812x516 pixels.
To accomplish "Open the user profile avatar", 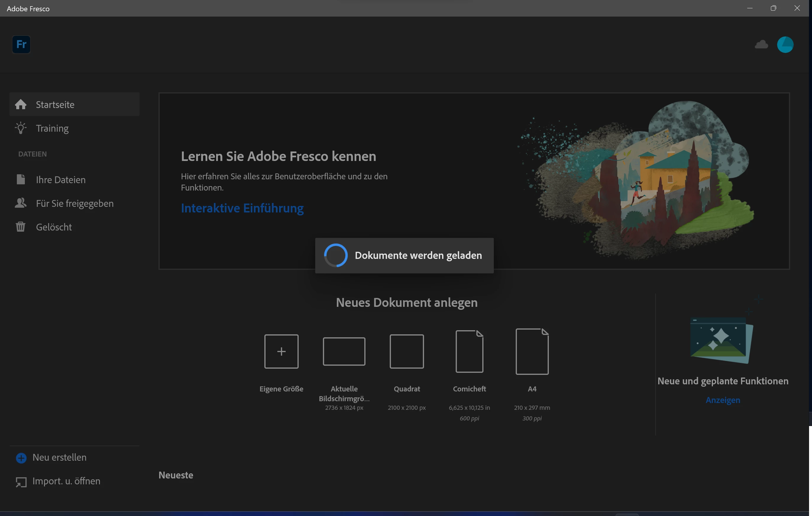I will click(785, 45).
